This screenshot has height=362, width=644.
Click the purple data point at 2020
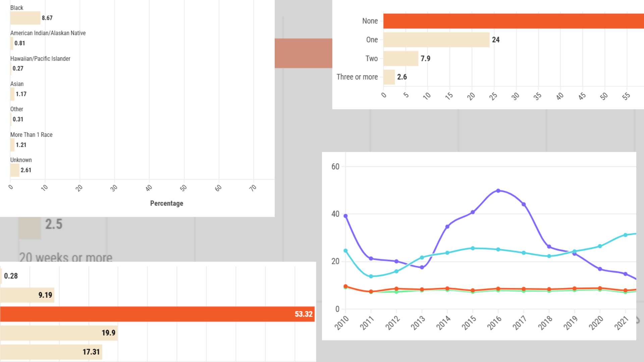pos(600,269)
